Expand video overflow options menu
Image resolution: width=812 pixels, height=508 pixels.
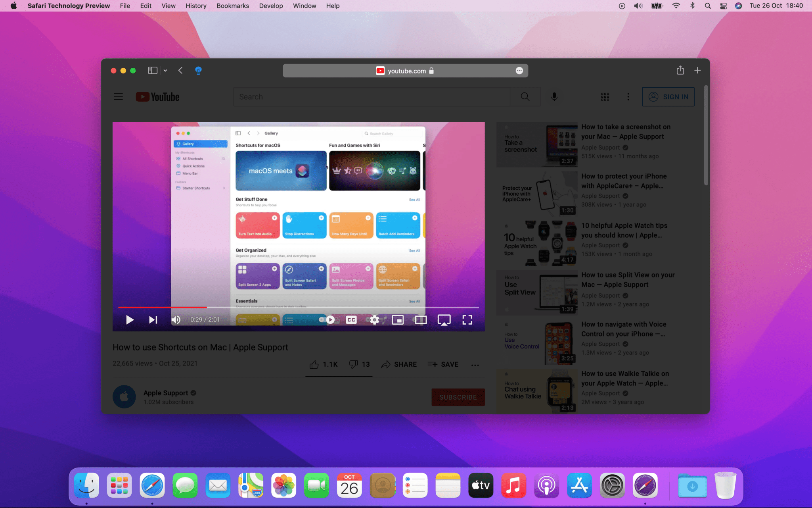475,364
